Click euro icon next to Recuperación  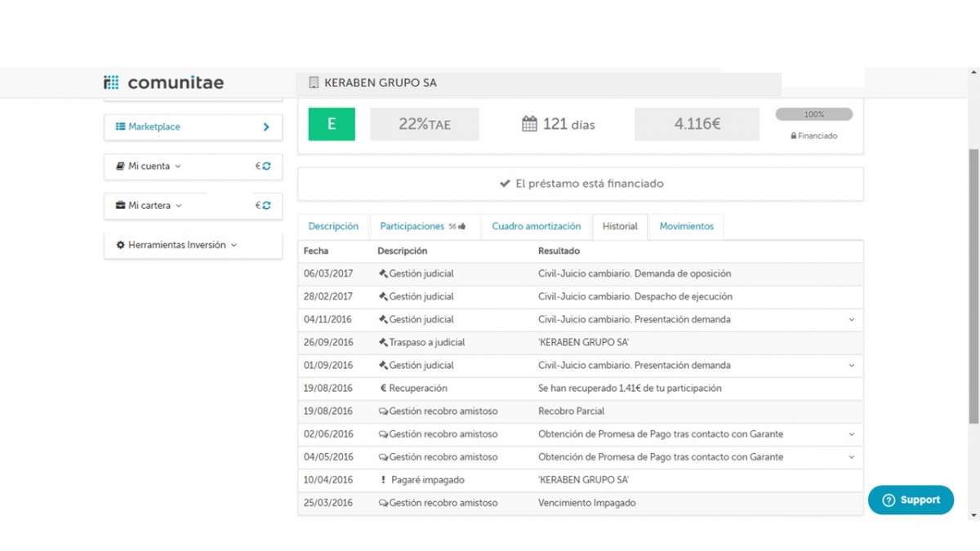coord(383,389)
